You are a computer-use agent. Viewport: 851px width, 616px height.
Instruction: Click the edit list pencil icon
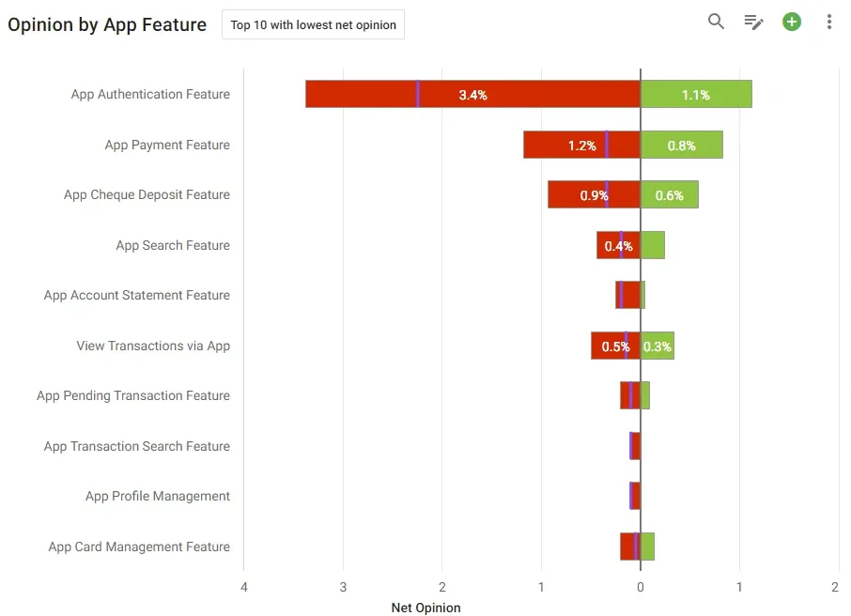[x=754, y=23]
